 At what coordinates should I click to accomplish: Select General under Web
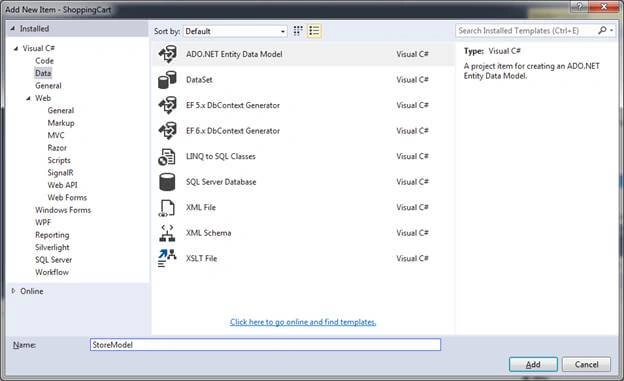pos(60,111)
